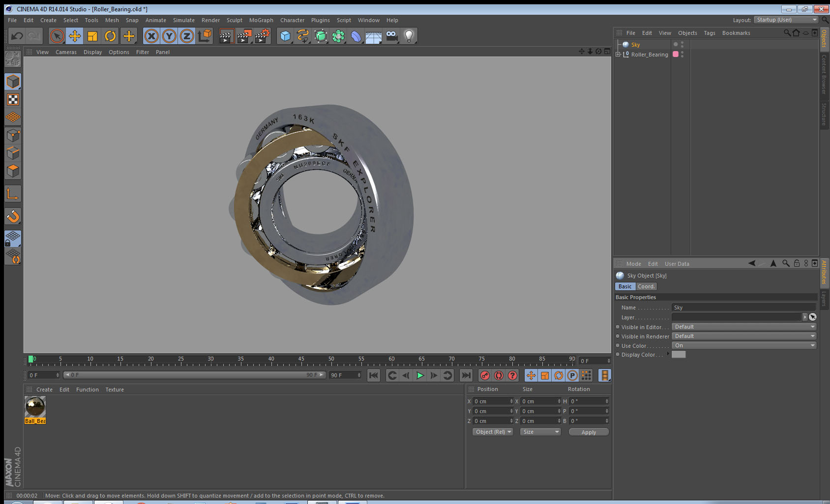Toggle Y axis lock
Screen dimensions: 830x504
pyautogui.click(x=169, y=36)
